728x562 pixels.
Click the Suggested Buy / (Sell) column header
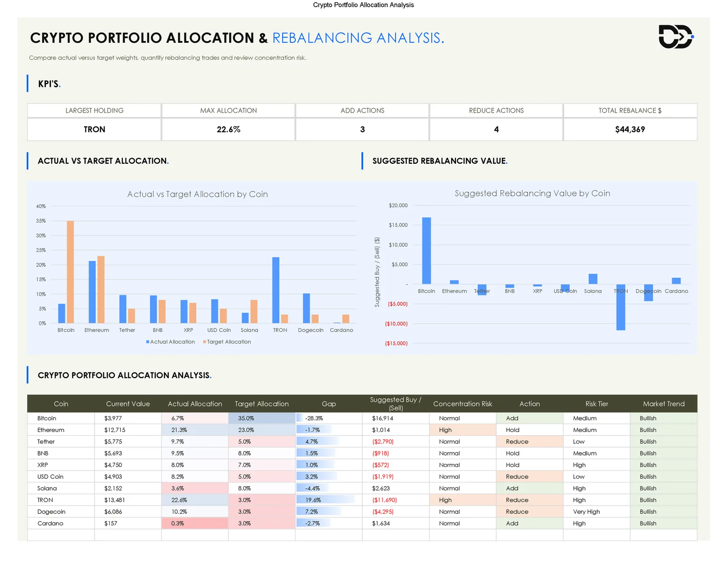point(395,404)
